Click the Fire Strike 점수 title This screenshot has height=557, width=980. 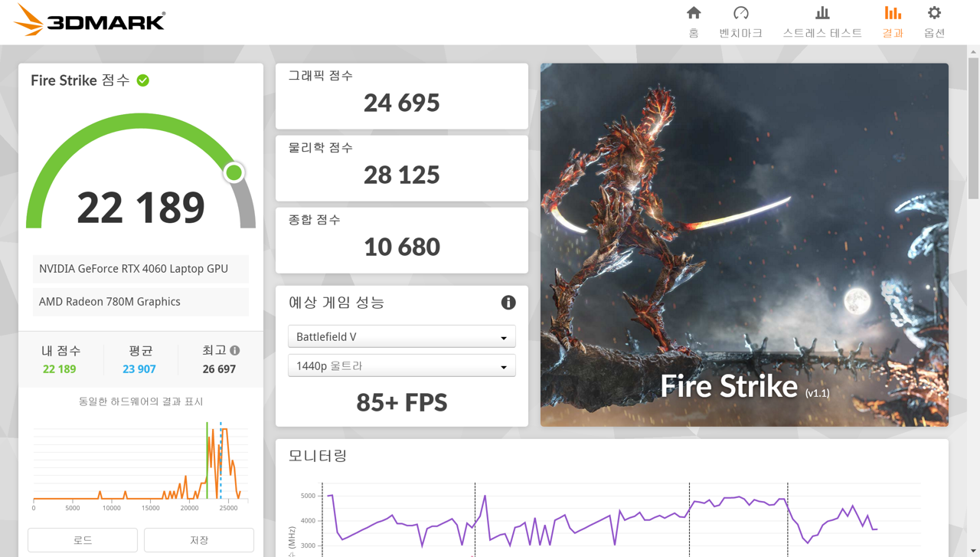tap(80, 80)
